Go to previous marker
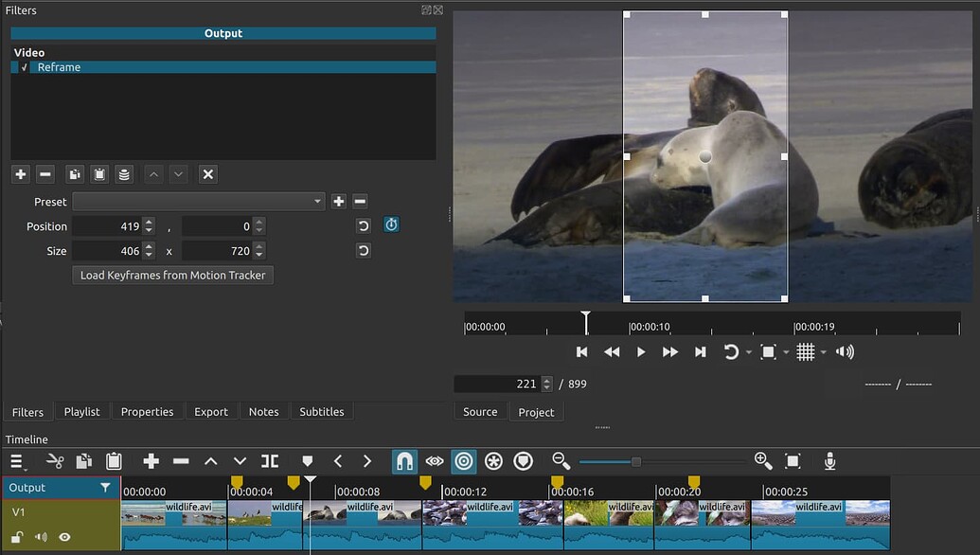Image resolution: width=980 pixels, height=555 pixels. click(x=338, y=461)
